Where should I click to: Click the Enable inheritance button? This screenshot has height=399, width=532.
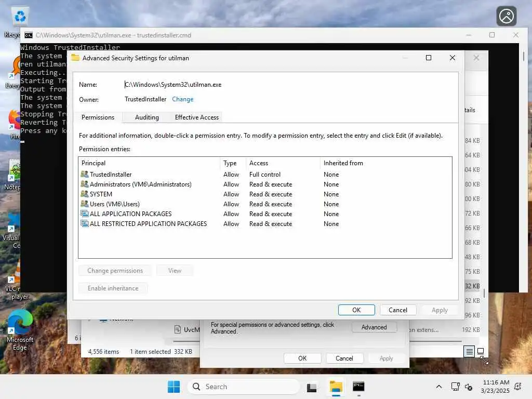[x=113, y=288]
